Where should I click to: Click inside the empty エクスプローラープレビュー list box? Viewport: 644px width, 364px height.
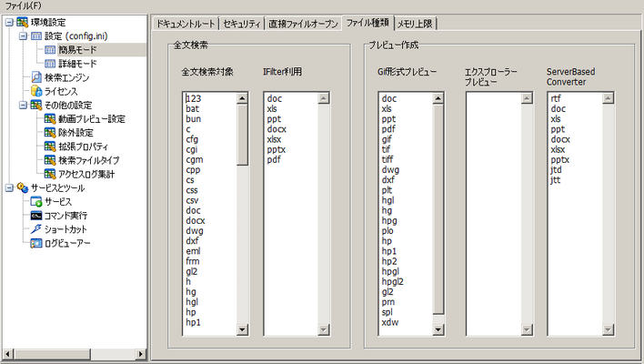click(x=494, y=214)
